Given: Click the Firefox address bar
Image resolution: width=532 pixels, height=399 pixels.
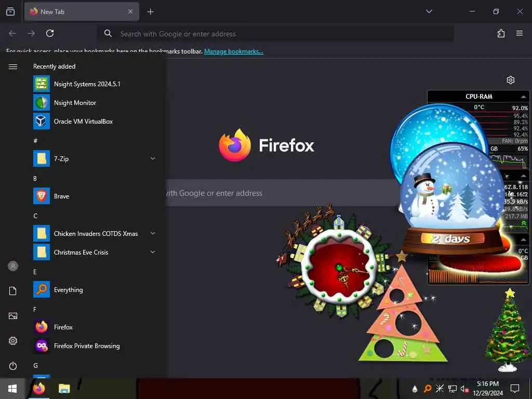Looking at the screenshot, I should pyautogui.click(x=275, y=34).
